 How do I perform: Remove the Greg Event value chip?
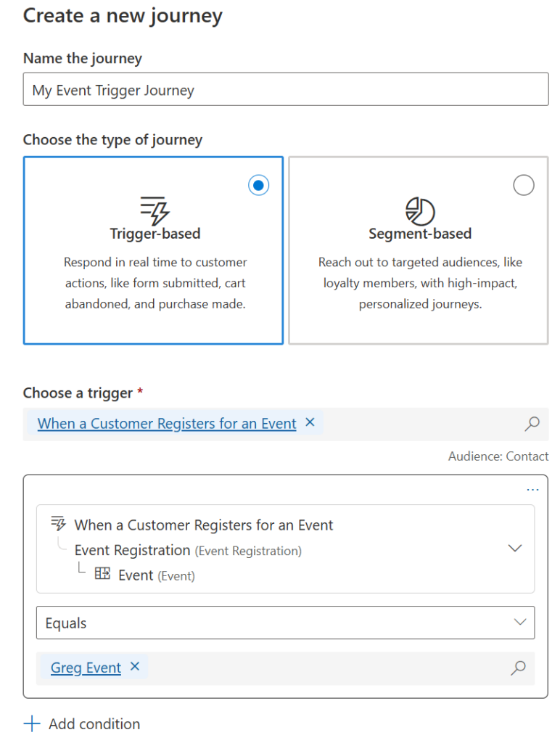point(134,666)
